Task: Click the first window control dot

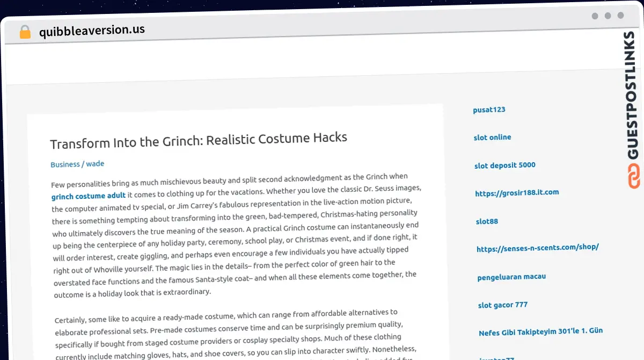Action: tap(595, 16)
